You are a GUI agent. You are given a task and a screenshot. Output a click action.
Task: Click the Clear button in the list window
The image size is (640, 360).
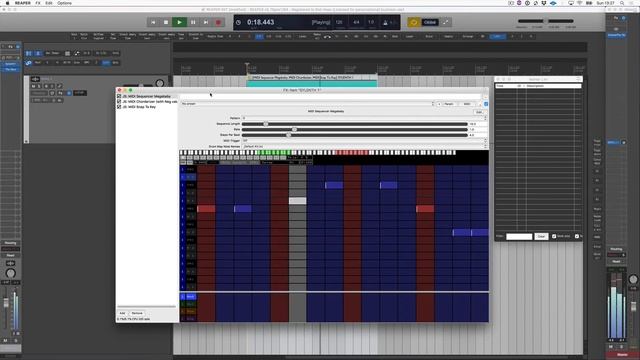coord(541,236)
